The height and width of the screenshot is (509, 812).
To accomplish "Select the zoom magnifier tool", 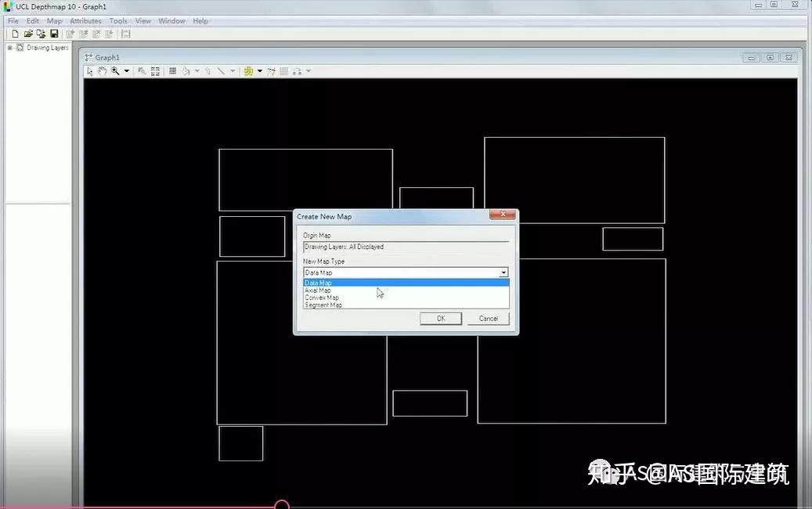I will point(115,71).
